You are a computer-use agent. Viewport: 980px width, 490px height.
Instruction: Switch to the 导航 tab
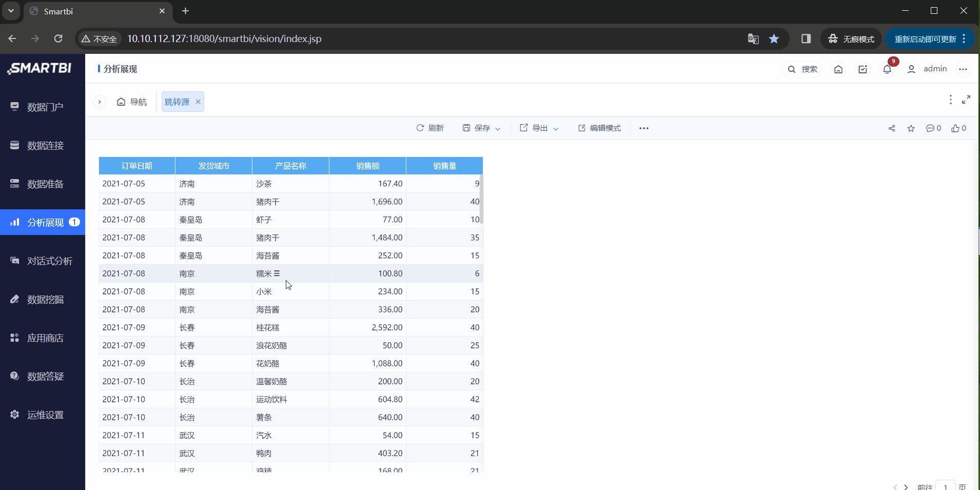(x=132, y=102)
